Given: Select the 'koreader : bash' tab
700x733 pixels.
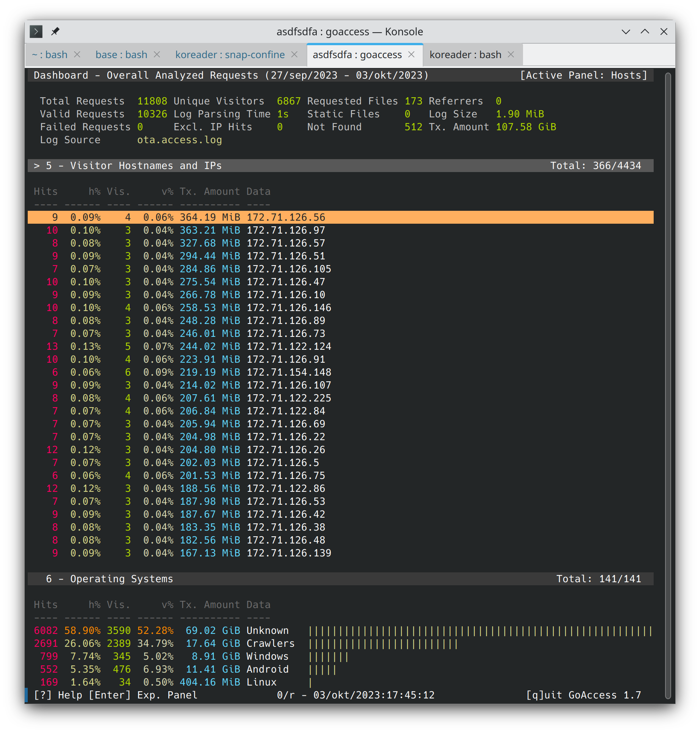Looking at the screenshot, I should (x=466, y=55).
